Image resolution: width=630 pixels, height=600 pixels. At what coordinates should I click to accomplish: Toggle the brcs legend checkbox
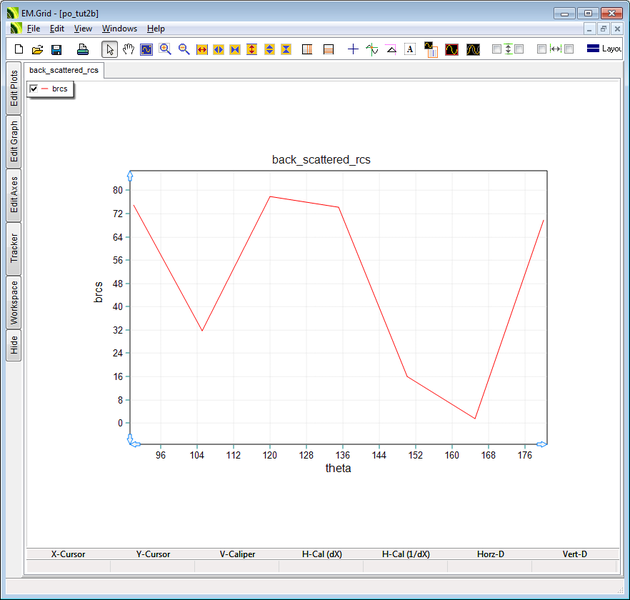[x=34, y=89]
